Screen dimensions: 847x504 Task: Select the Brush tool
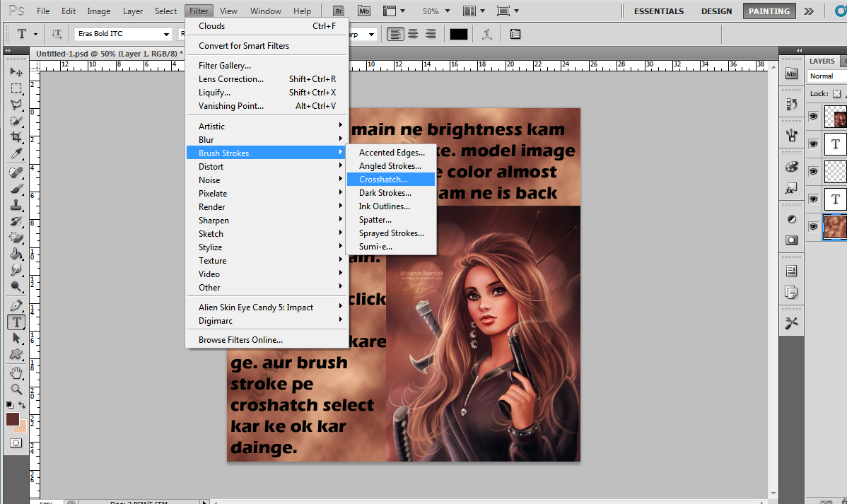16,189
